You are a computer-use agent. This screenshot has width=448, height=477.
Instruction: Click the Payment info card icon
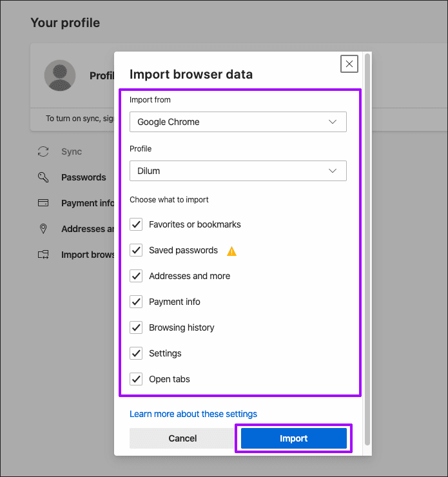pos(44,203)
